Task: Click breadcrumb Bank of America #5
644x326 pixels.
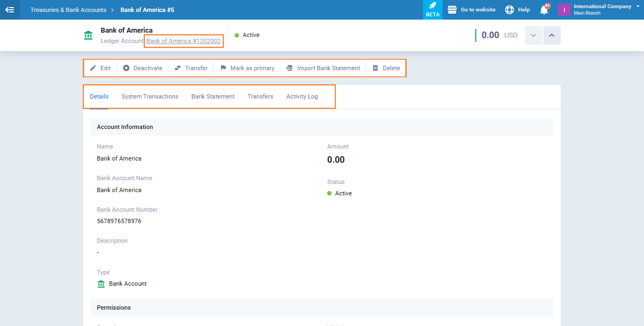Action: [147, 9]
